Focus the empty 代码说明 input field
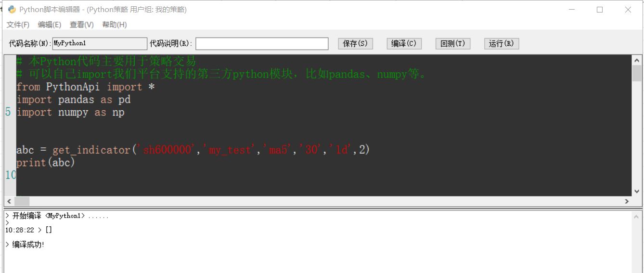 tap(262, 43)
